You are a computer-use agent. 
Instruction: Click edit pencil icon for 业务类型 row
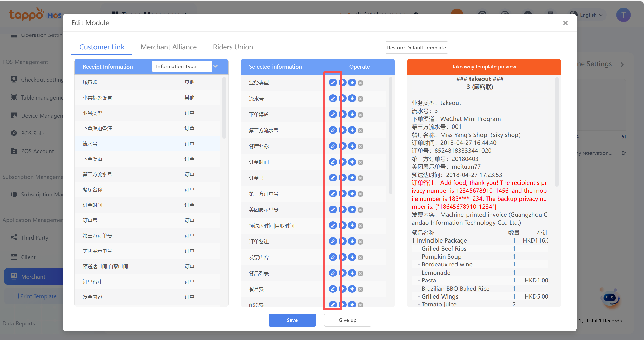coord(333,82)
